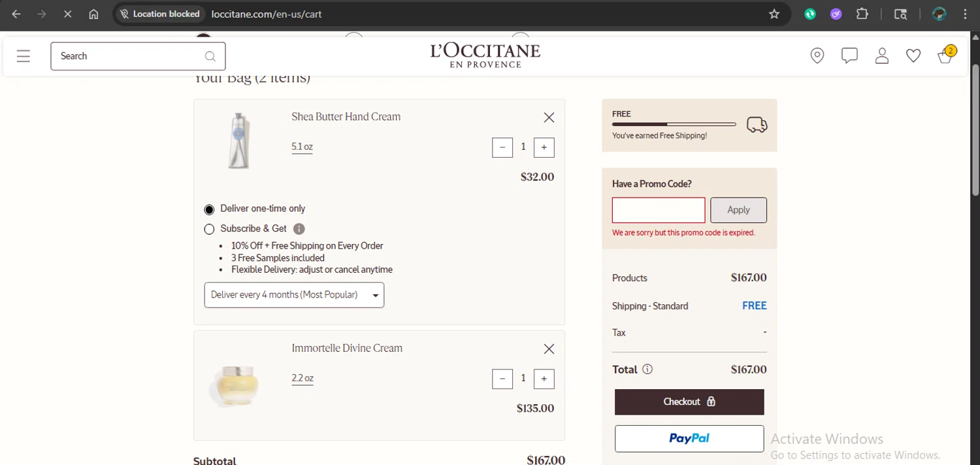This screenshot has width=980, height=465.
Task: Open Immortelle Divine Cream product title
Action: (347, 348)
